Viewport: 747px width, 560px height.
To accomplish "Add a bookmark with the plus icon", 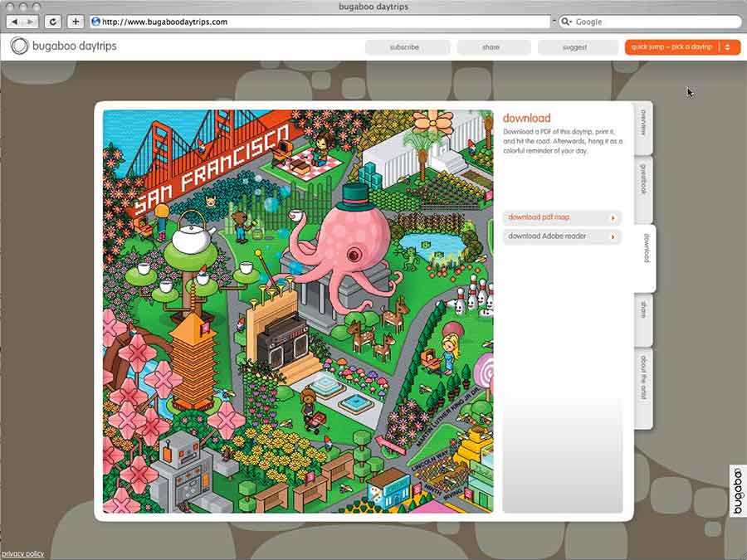I will 76,22.
